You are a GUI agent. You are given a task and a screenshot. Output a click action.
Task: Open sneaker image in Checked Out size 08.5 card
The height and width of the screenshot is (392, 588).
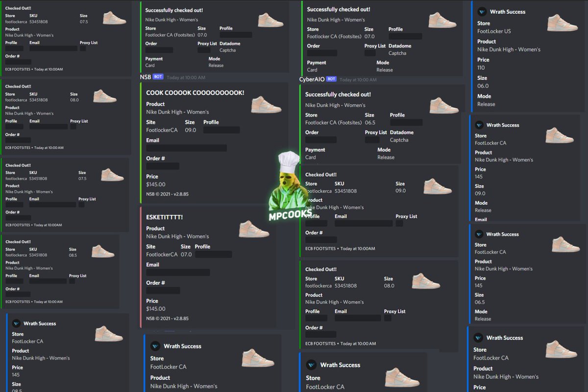point(102,251)
